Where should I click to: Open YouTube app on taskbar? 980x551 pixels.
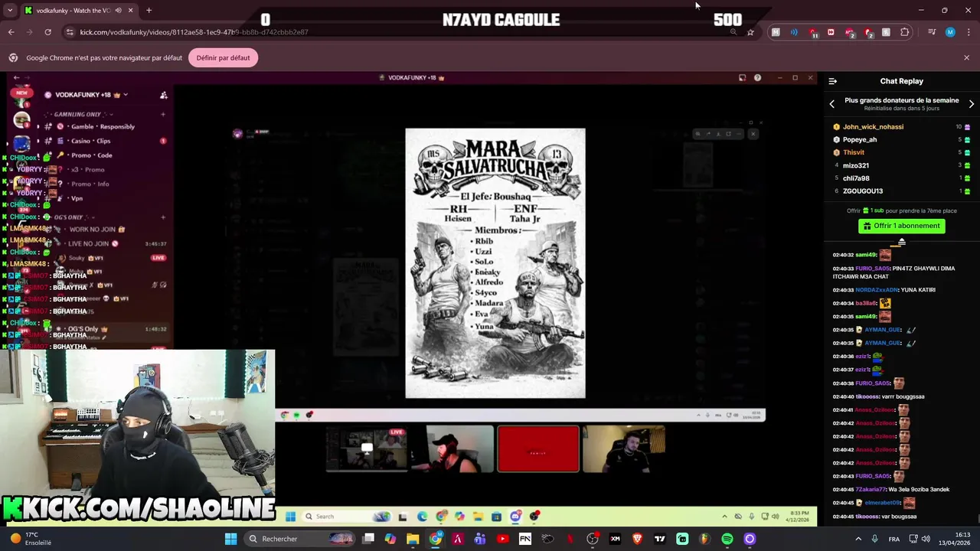point(502,539)
